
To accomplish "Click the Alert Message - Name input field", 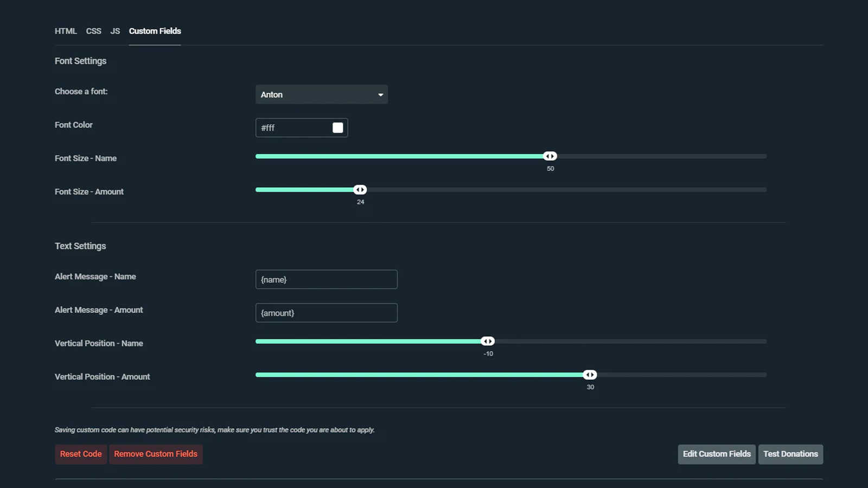I will point(326,279).
